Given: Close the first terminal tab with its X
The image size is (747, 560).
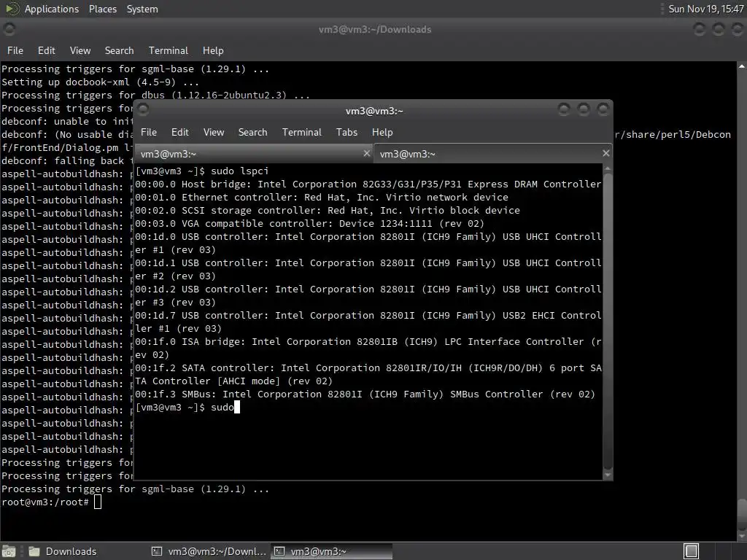Looking at the screenshot, I should pos(366,153).
